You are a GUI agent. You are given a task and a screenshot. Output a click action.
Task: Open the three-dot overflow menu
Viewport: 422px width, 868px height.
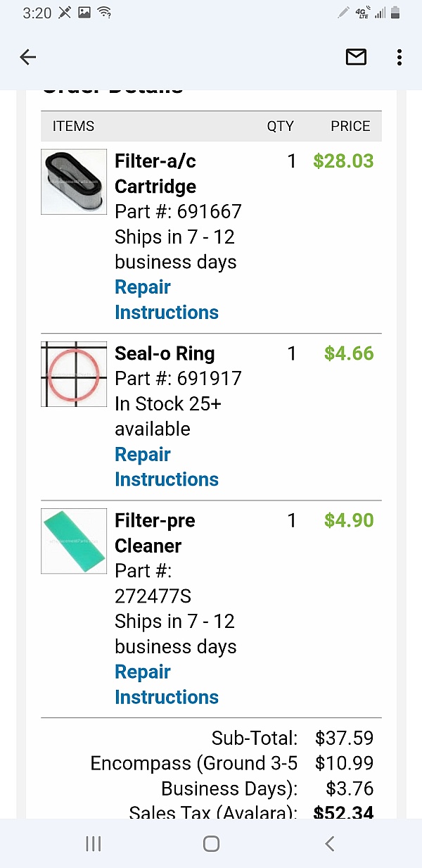pyautogui.click(x=399, y=57)
